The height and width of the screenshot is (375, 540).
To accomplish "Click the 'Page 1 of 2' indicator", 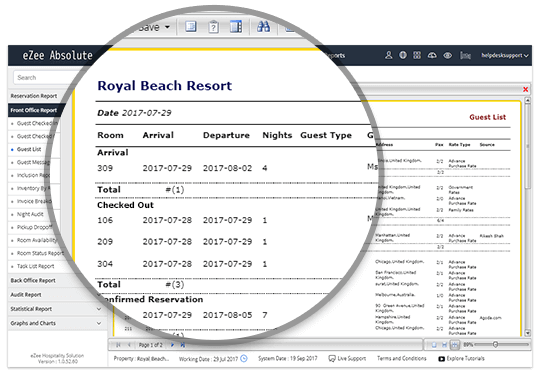I will 150,345.
